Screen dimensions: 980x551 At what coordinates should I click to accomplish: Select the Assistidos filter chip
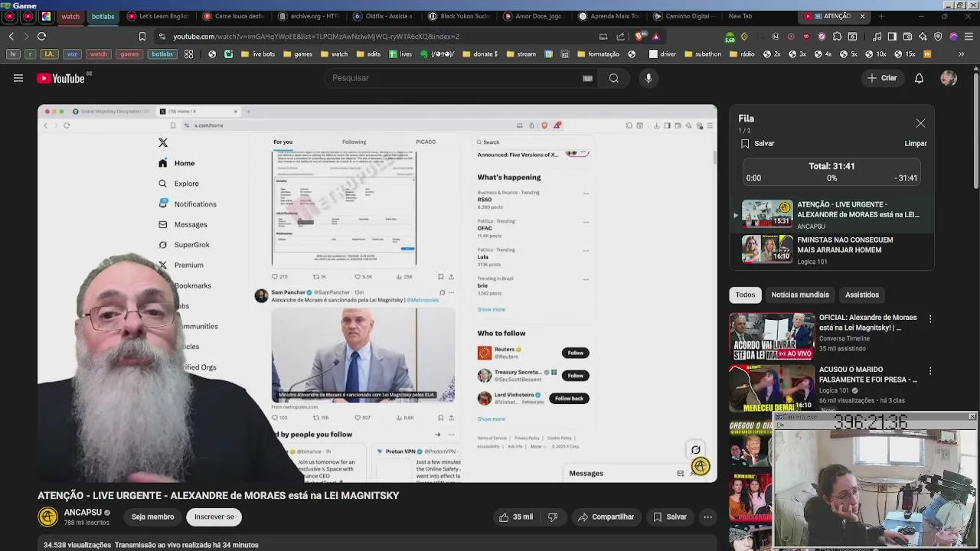[x=862, y=295]
